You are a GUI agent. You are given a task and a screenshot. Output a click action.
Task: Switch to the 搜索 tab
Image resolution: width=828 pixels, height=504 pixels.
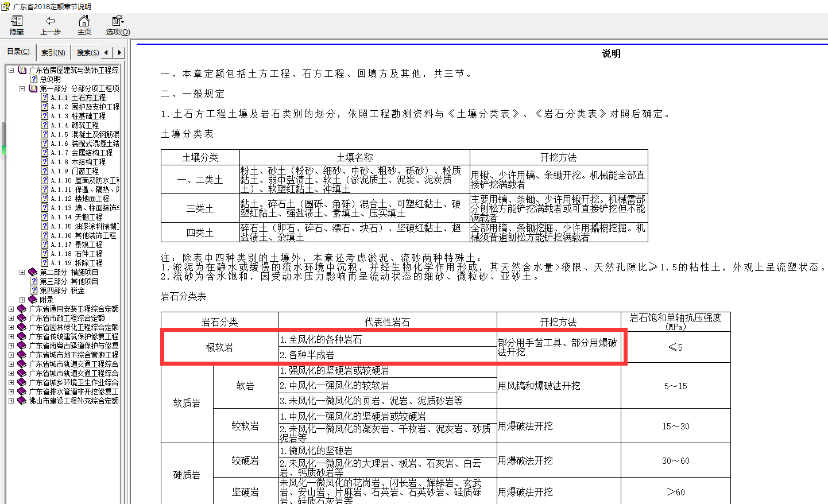[87, 53]
